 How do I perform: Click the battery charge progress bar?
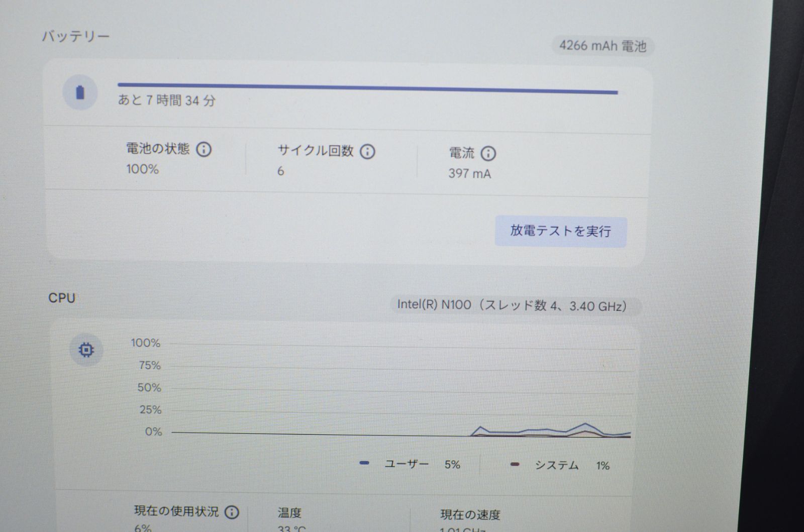[367, 88]
